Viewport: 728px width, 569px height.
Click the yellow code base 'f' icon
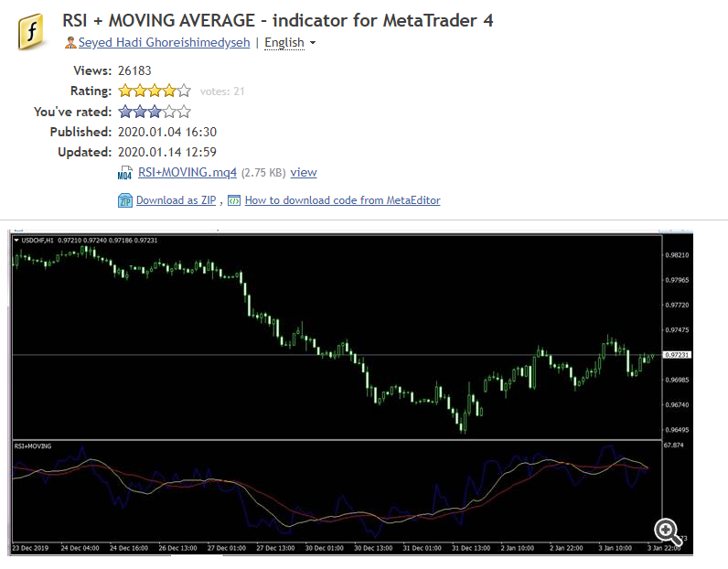tap(31, 32)
